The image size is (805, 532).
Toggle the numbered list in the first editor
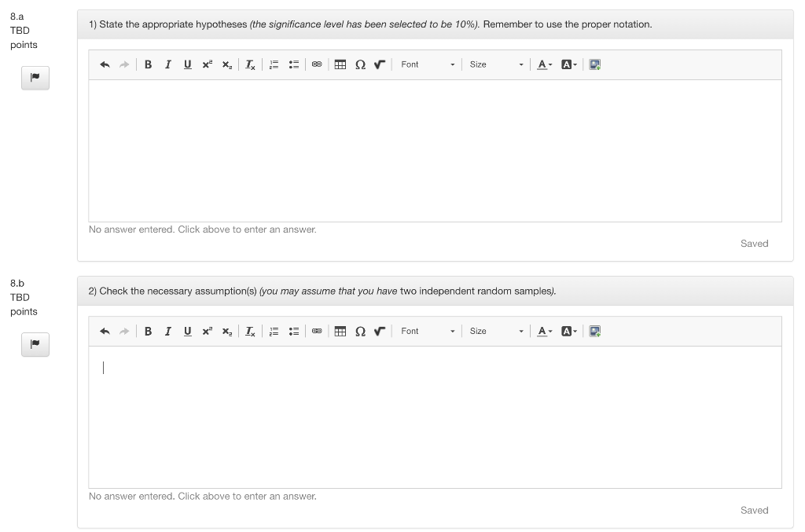(x=274, y=64)
